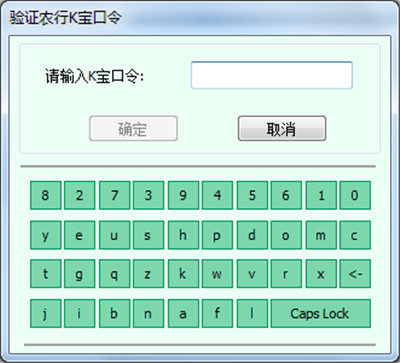The image size is (400, 363).
Task: Select the letter y key
Action: 46,235
